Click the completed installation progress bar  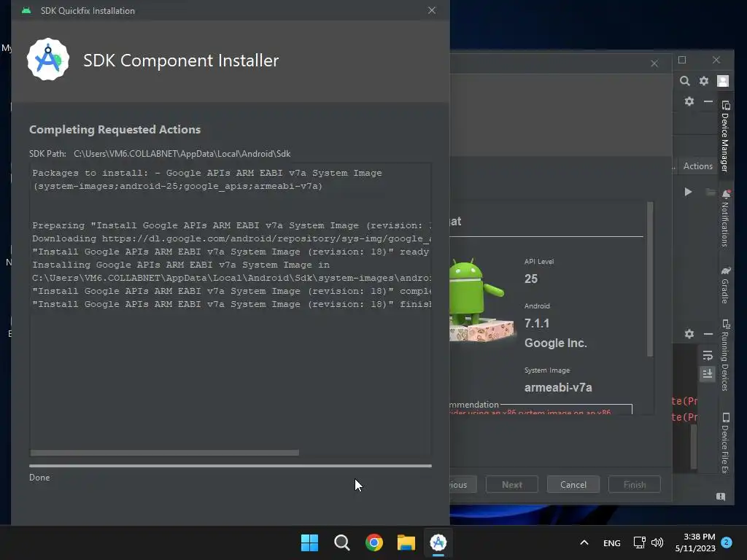(x=231, y=466)
